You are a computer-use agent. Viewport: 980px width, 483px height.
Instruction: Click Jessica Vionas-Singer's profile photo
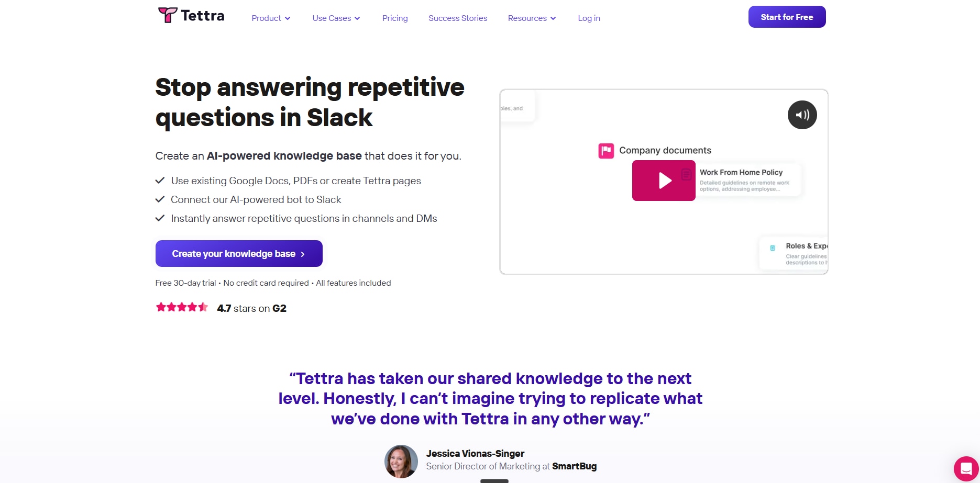401,461
